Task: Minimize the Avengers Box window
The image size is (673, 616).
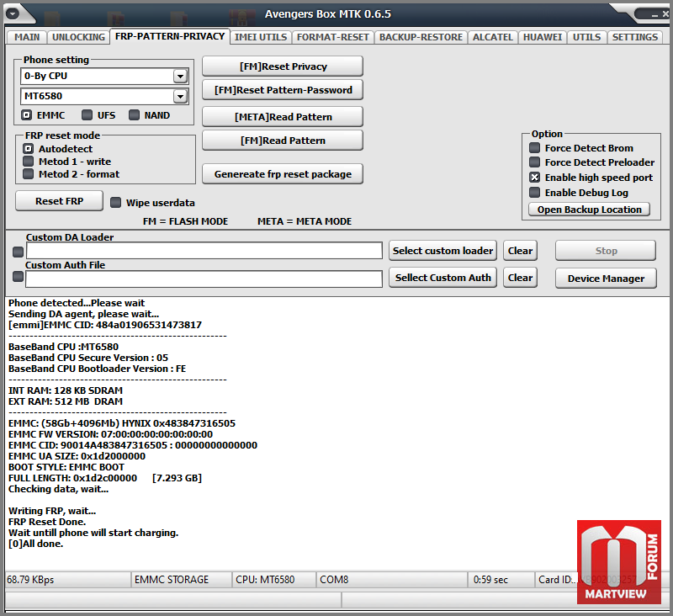Action: tap(654, 15)
